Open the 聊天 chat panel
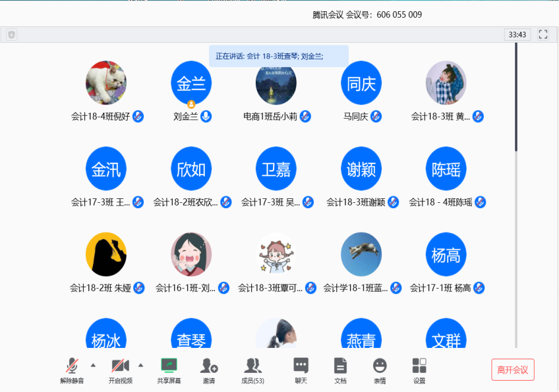 [x=301, y=366]
